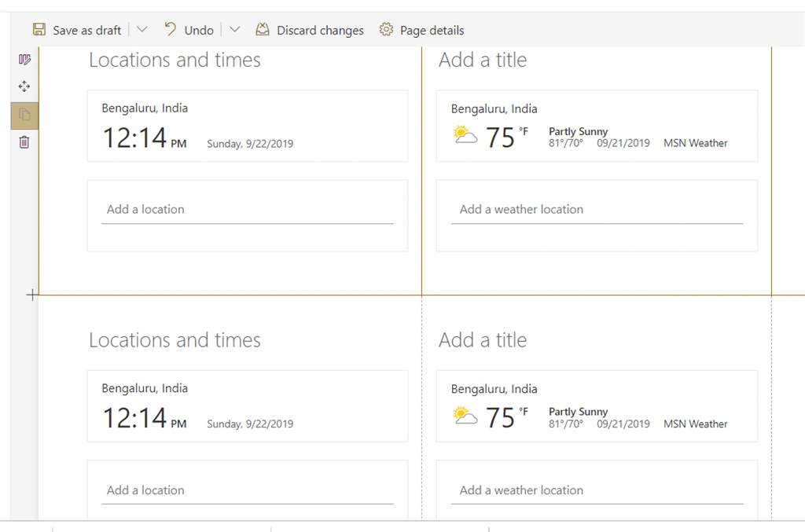Click top weather 09/21/2019 date
The height and width of the screenshot is (532, 805).
[623, 143]
